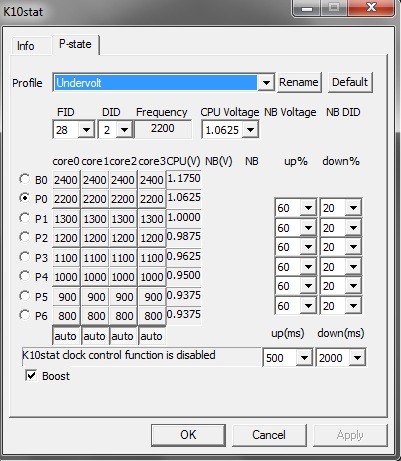This screenshot has height=461, width=401.
Task: Click the core3 800 cell in P6 row
Action: pyautogui.click(x=152, y=315)
